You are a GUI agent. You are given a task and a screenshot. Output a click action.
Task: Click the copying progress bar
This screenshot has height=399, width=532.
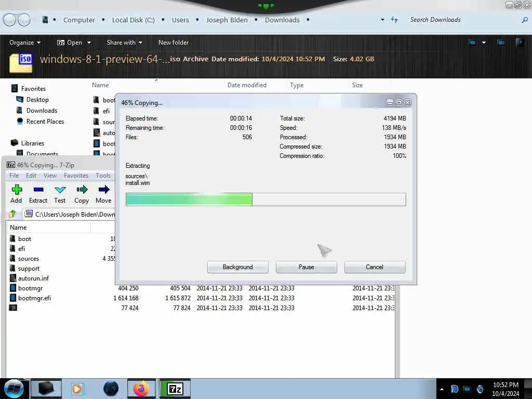click(x=265, y=199)
